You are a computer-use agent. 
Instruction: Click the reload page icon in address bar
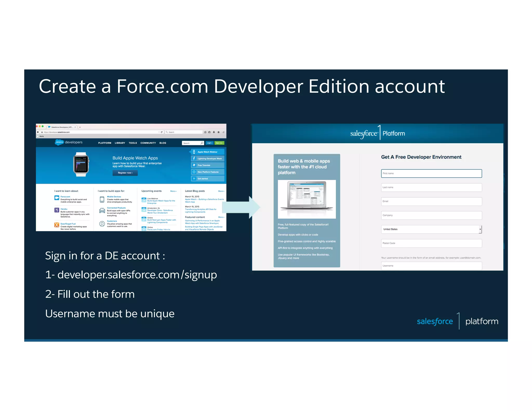[x=162, y=132]
